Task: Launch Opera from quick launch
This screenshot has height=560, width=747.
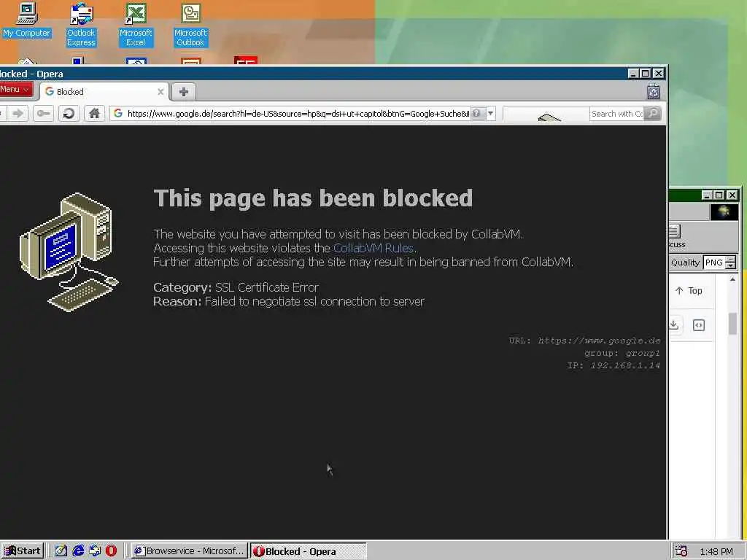Action: pos(111,551)
